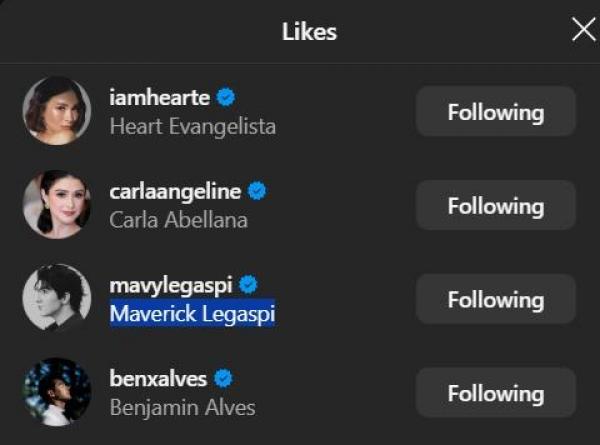Click verified badge next to mavylegaspi
This screenshot has width=600, height=445.
point(248,285)
